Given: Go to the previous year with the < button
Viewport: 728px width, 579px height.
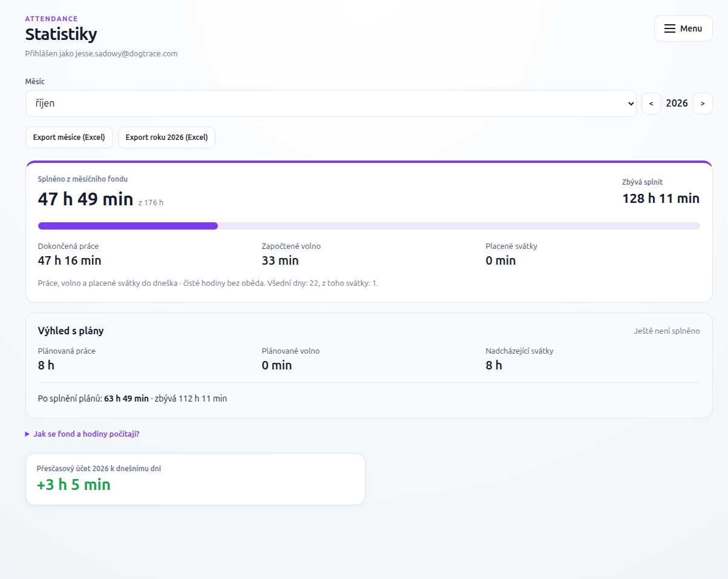Looking at the screenshot, I should (651, 104).
